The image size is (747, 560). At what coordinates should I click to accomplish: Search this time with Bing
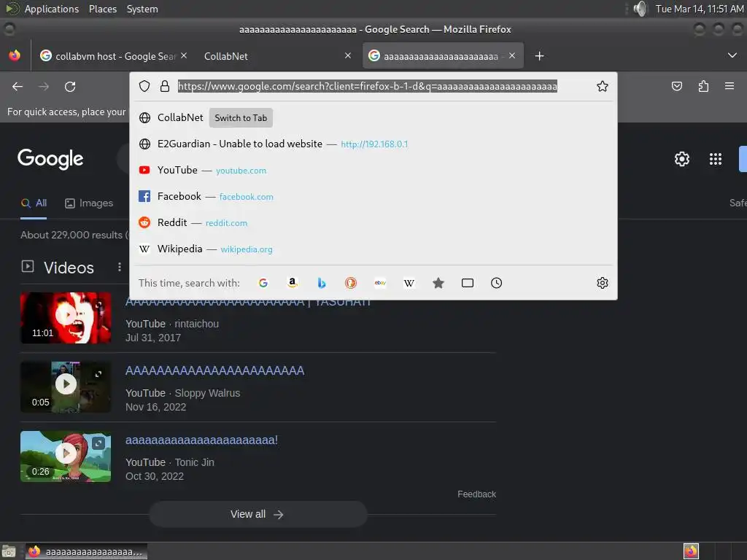click(322, 283)
